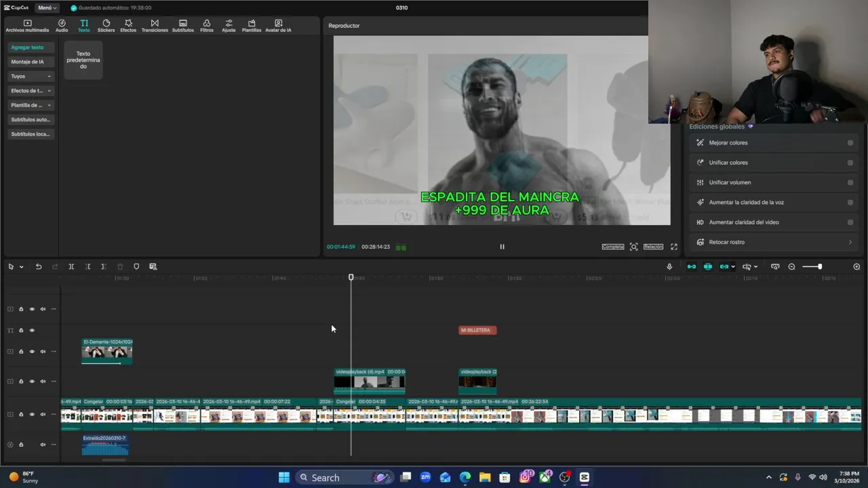Expand the Plantilla de texto category

click(31, 105)
